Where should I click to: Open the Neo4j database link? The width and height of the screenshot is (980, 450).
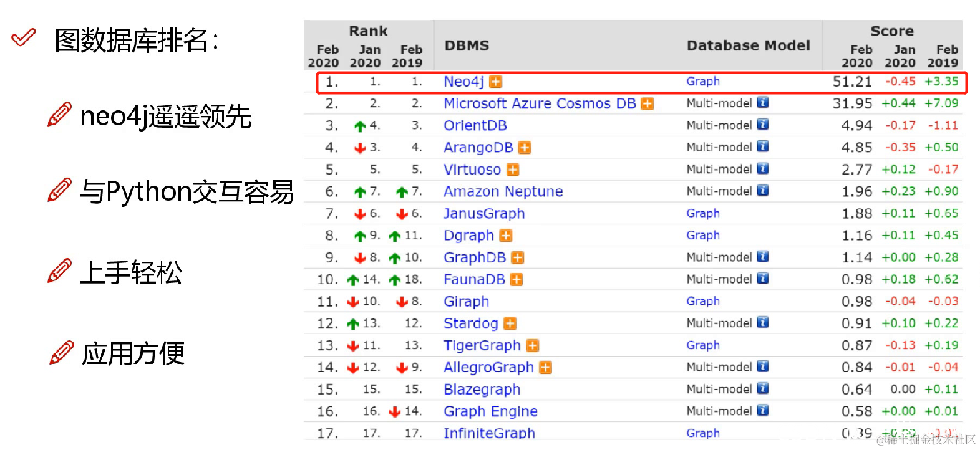464,82
